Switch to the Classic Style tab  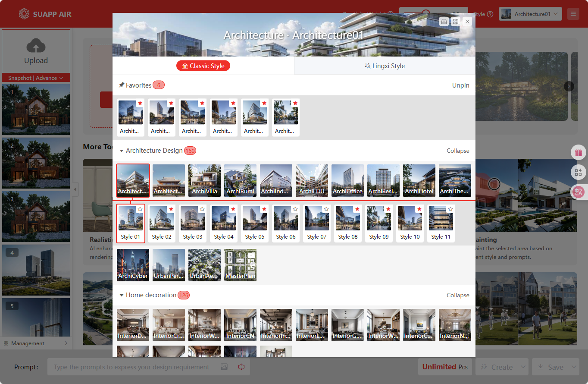(x=203, y=66)
